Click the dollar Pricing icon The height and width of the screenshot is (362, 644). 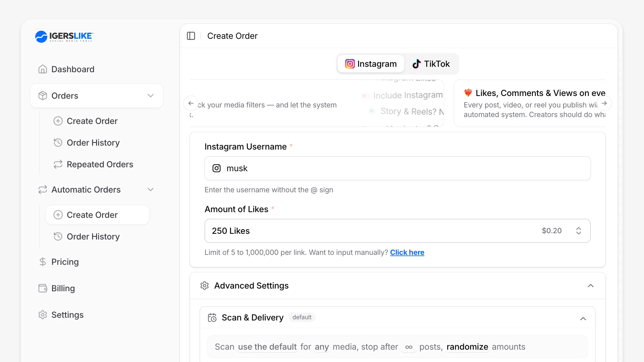[43, 262]
